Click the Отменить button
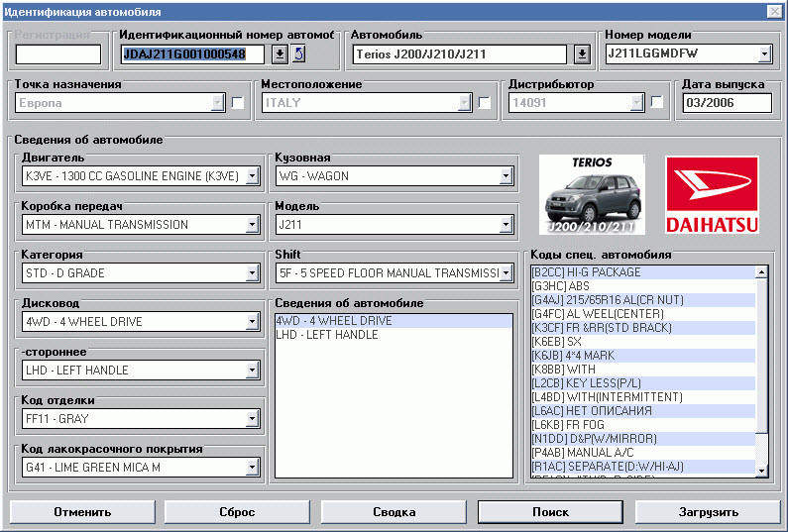Screen dimensions: 788x532 pos(82,512)
